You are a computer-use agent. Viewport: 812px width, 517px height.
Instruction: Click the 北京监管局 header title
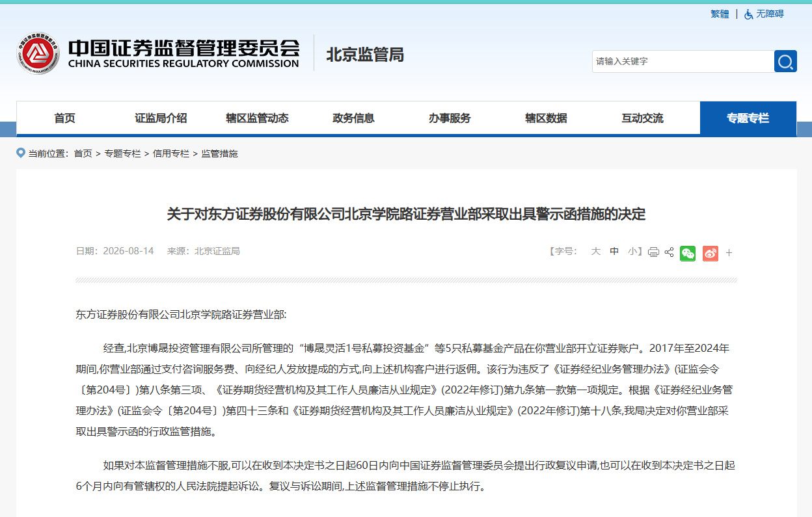pos(365,55)
